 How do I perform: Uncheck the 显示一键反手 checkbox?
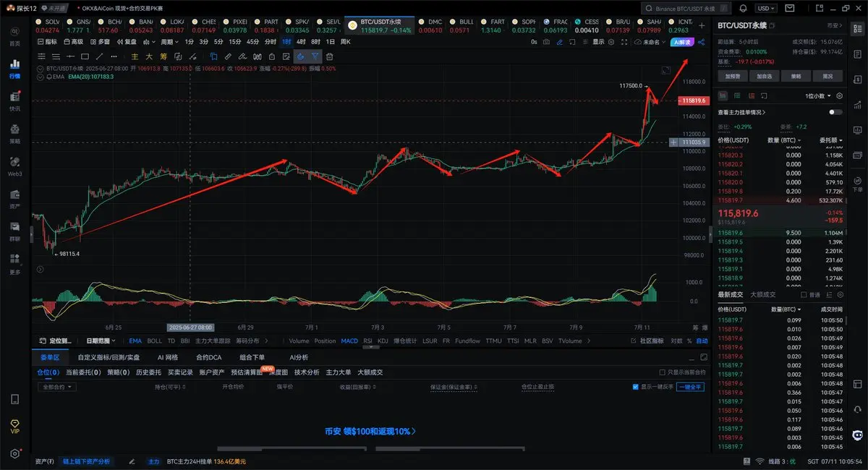tap(636, 387)
